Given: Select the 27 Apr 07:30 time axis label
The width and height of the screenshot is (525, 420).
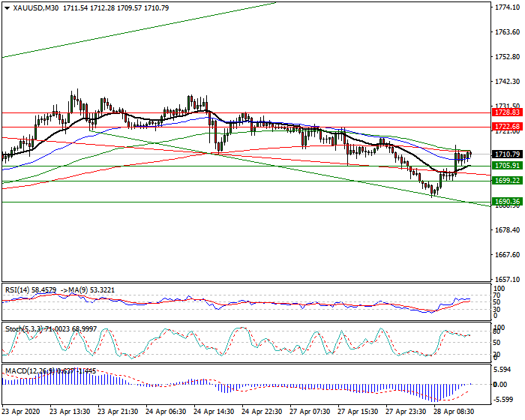Looking at the screenshot, I should pos(310,412).
